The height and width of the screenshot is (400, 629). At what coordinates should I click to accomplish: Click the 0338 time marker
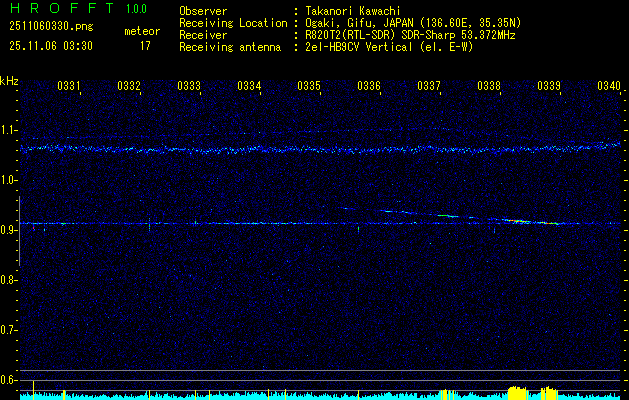(489, 87)
